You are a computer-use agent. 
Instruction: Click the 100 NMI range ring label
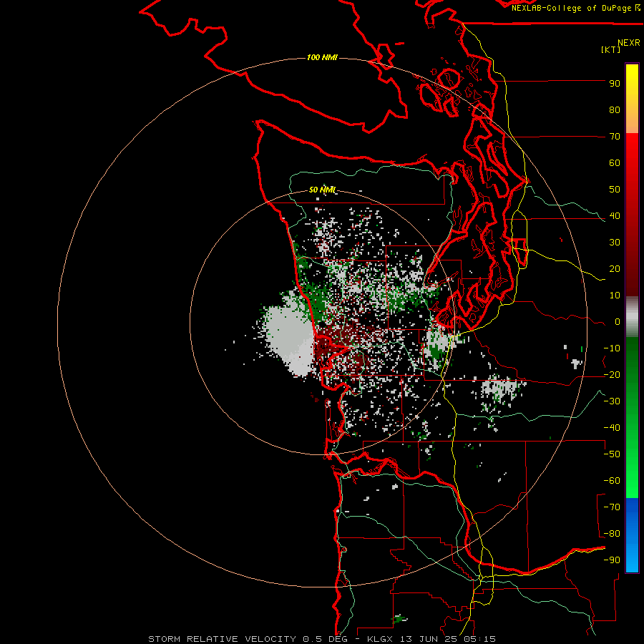pyautogui.click(x=322, y=57)
